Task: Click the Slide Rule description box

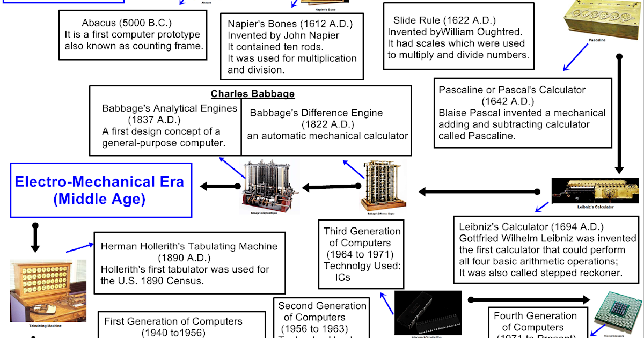Action: [x=458, y=35]
